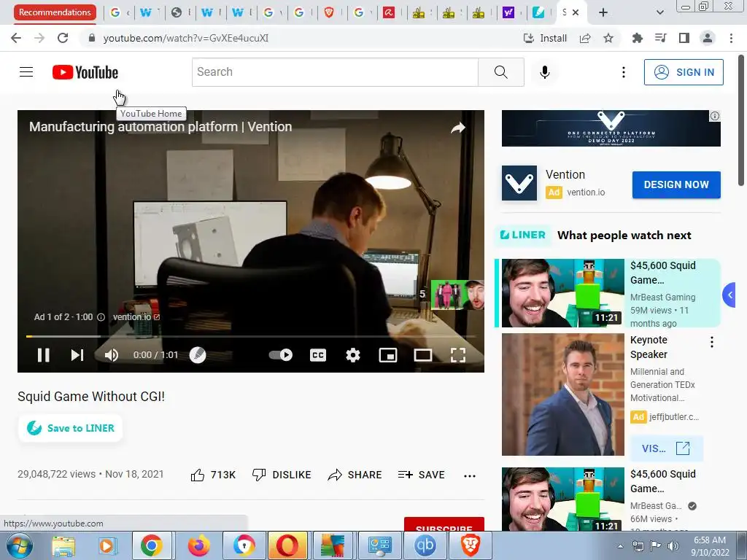Open Keynote Speaker ad thumbnail
The width and height of the screenshot is (747, 560).
point(562,394)
